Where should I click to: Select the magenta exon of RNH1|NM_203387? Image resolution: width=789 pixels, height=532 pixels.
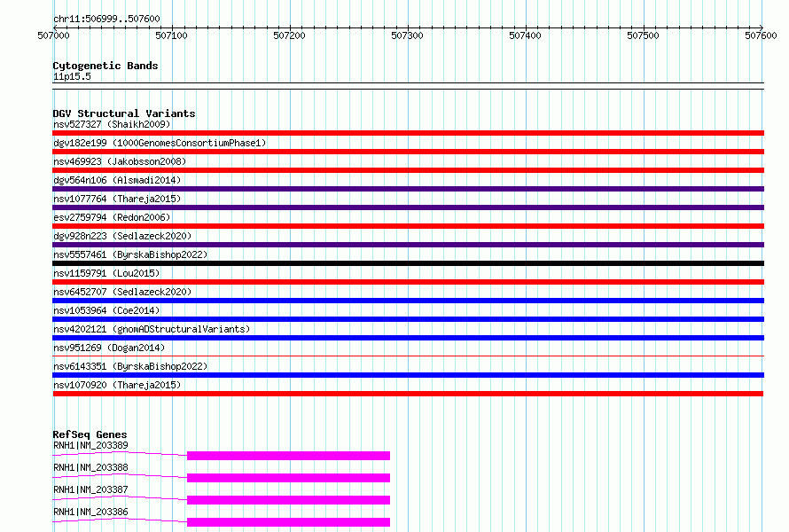(x=288, y=500)
